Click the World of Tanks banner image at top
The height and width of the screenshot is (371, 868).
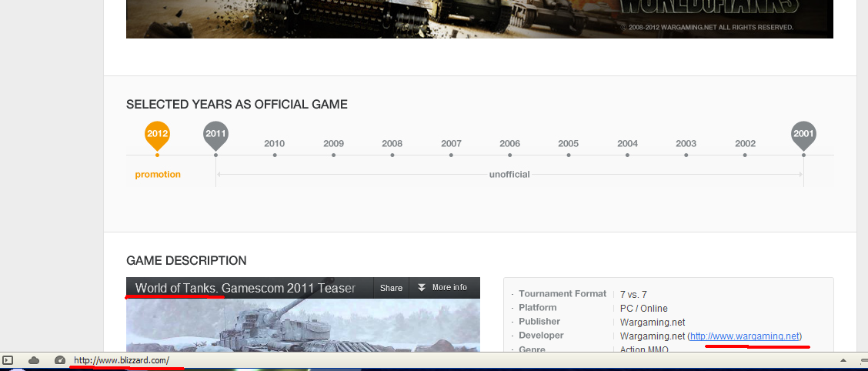coord(479,18)
